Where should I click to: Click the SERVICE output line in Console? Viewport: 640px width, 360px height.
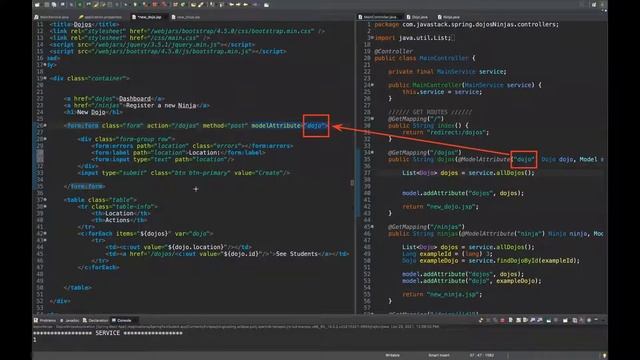point(108,333)
